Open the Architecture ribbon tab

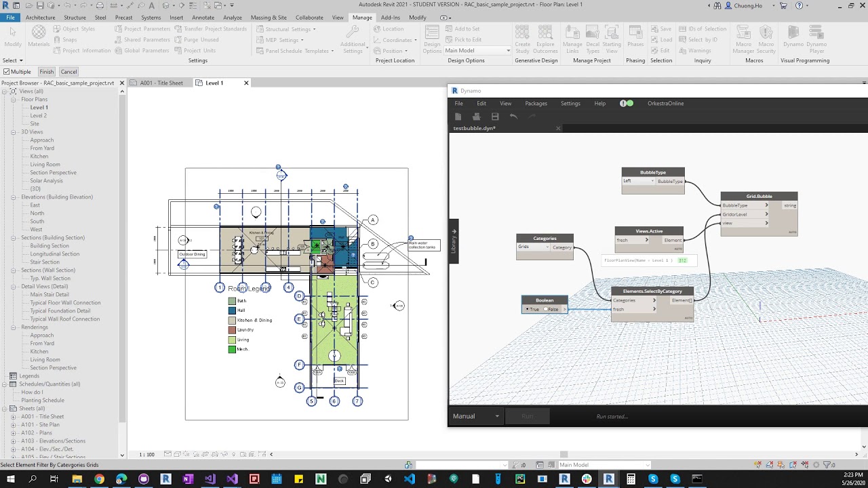tap(41, 18)
